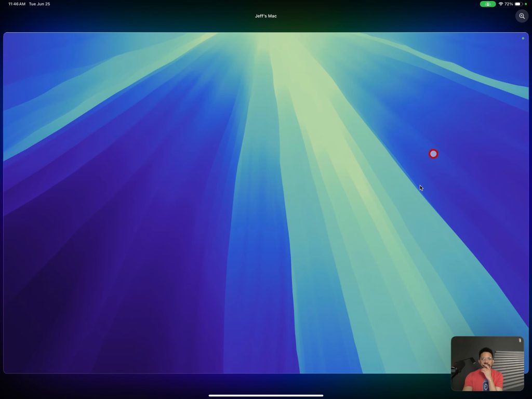The width and height of the screenshot is (532, 399).
Task: Tap the Tue Jun 25 date
Action: click(39, 4)
